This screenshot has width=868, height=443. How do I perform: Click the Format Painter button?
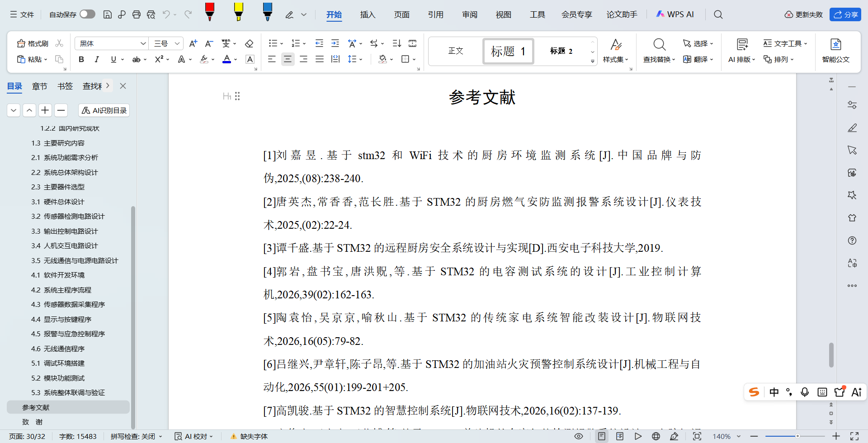coord(33,43)
